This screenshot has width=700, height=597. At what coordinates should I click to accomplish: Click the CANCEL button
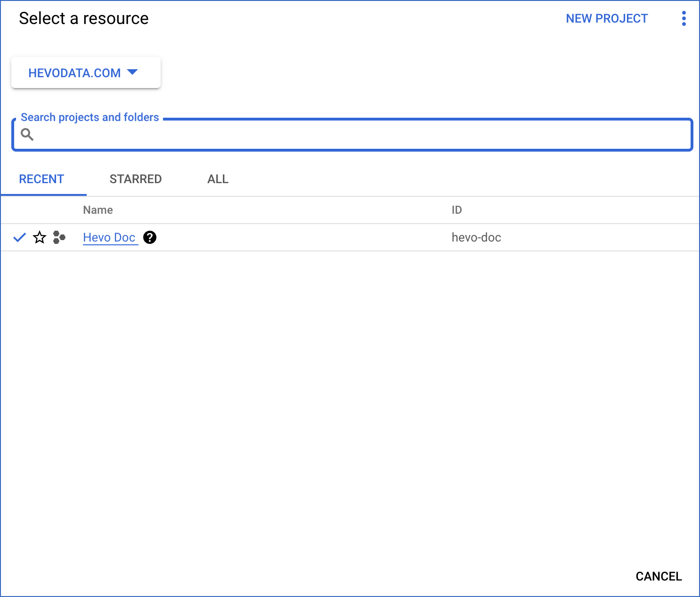(x=659, y=576)
